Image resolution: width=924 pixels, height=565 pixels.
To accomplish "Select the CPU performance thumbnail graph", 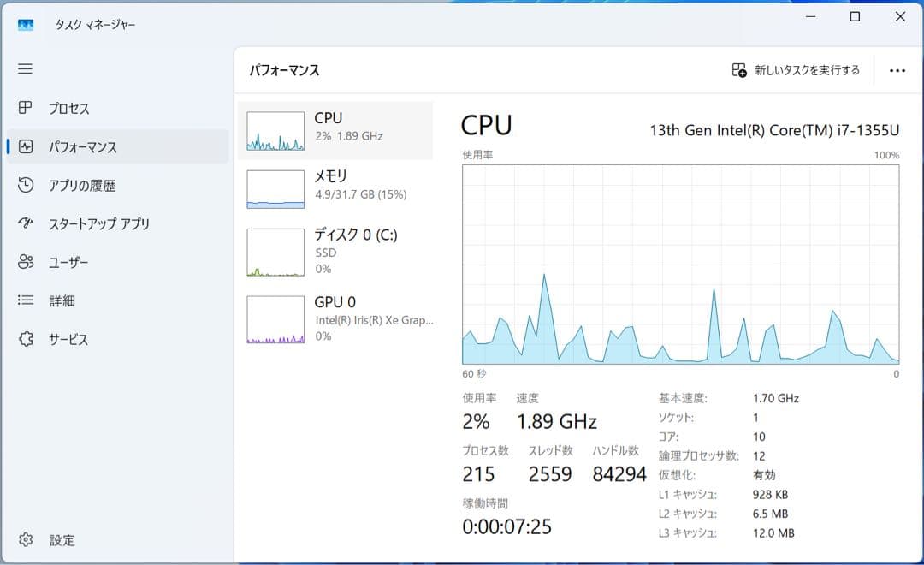I will 275,131.
